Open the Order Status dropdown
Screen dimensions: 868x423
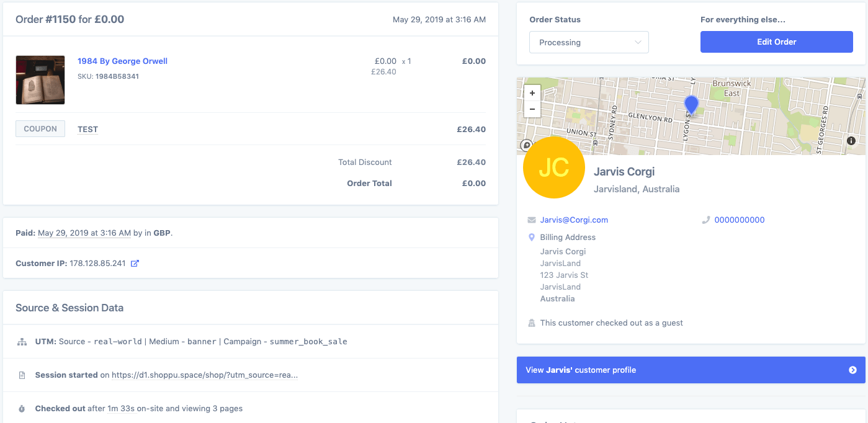589,42
